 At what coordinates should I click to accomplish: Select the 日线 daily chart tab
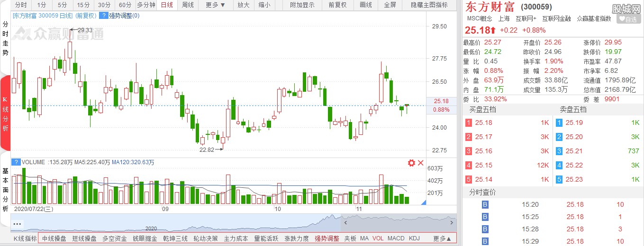pos(167,5)
